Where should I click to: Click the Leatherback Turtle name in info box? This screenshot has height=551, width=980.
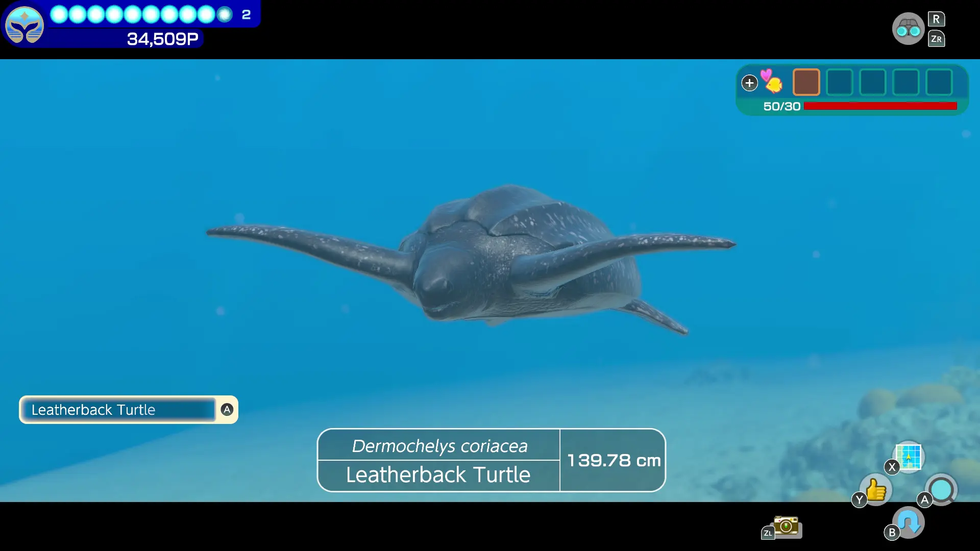click(438, 474)
